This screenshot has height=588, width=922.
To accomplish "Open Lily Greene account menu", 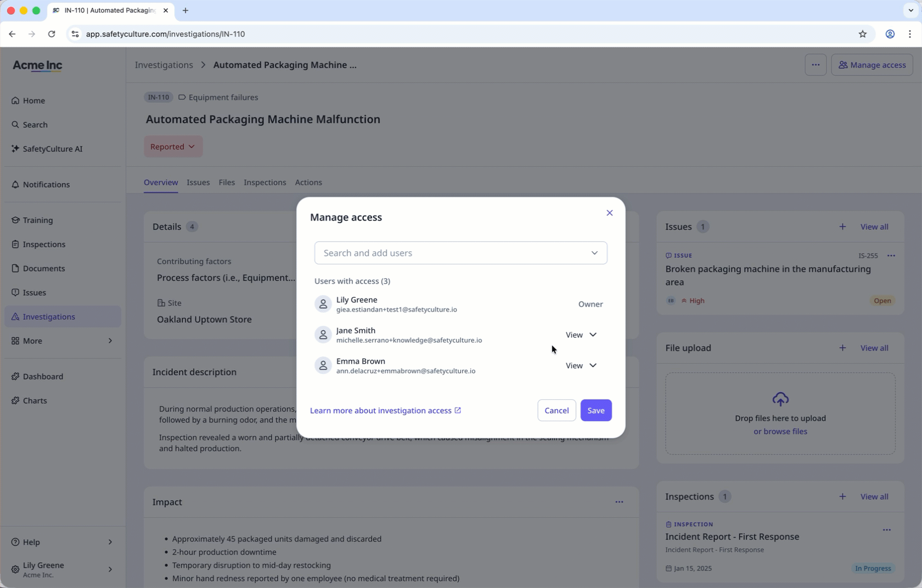I will coord(63,569).
